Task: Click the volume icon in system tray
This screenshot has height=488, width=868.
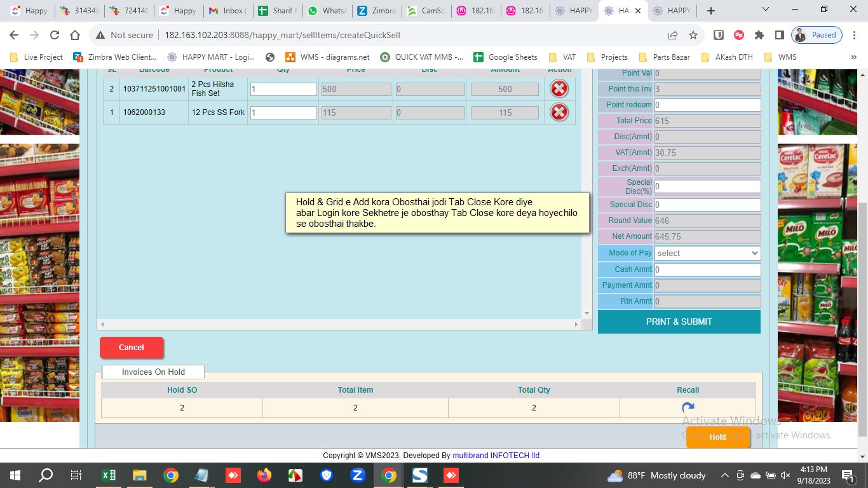Action: [785, 475]
